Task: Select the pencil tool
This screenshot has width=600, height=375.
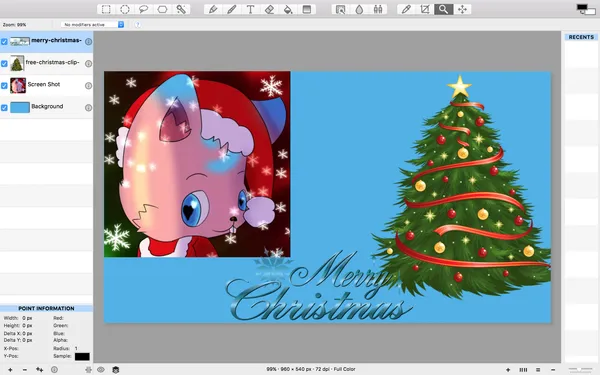Action: click(213, 9)
